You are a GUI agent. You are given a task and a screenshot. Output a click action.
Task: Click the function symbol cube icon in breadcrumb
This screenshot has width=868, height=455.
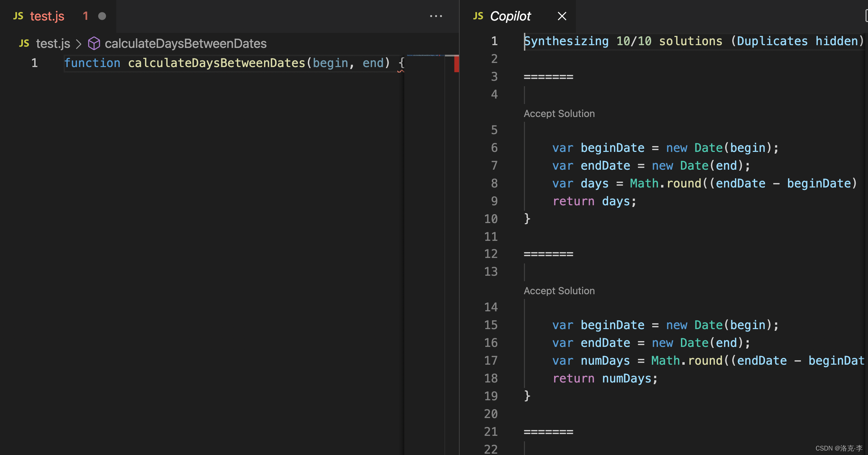(94, 43)
